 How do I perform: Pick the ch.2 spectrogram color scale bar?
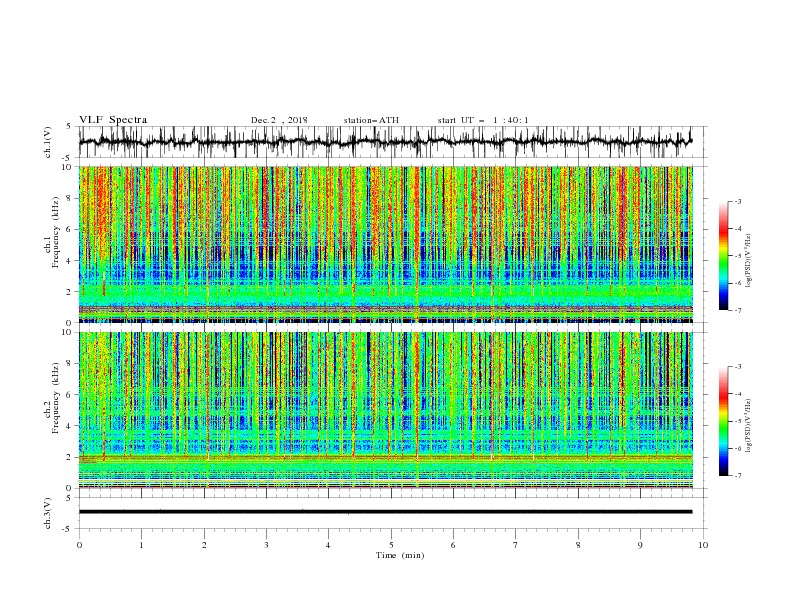pyautogui.click(x=723, y=421)
